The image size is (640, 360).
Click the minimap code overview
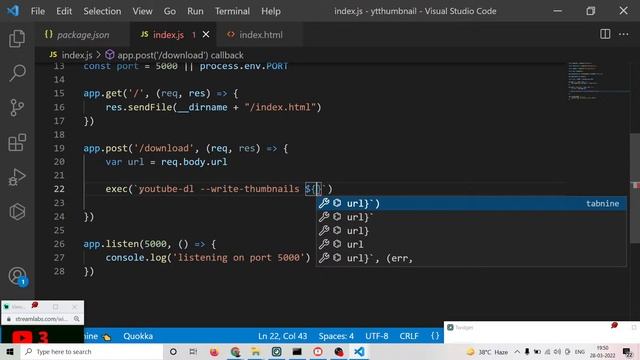click(x=587, y=81)
